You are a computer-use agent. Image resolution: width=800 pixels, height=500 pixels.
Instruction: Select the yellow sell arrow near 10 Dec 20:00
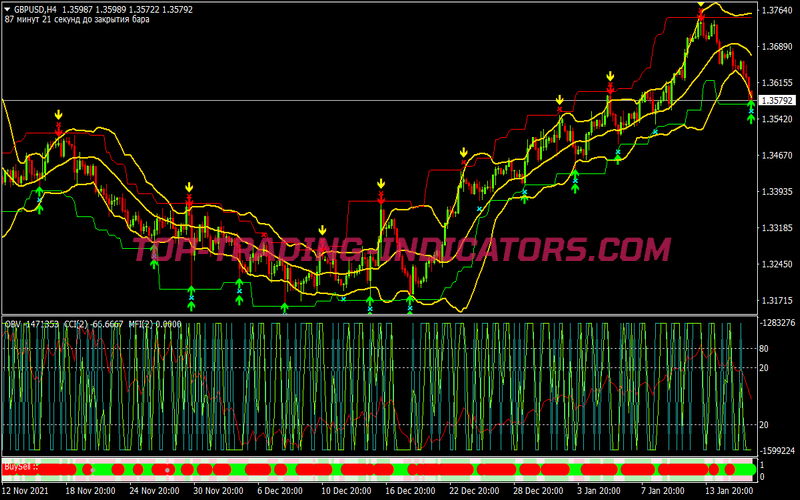tap(322, 230)
